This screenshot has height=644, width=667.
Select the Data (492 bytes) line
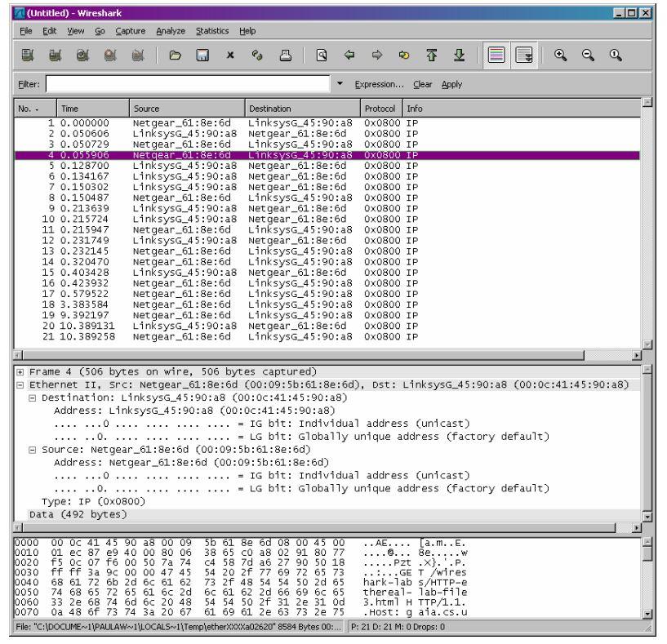pos(78,515)
